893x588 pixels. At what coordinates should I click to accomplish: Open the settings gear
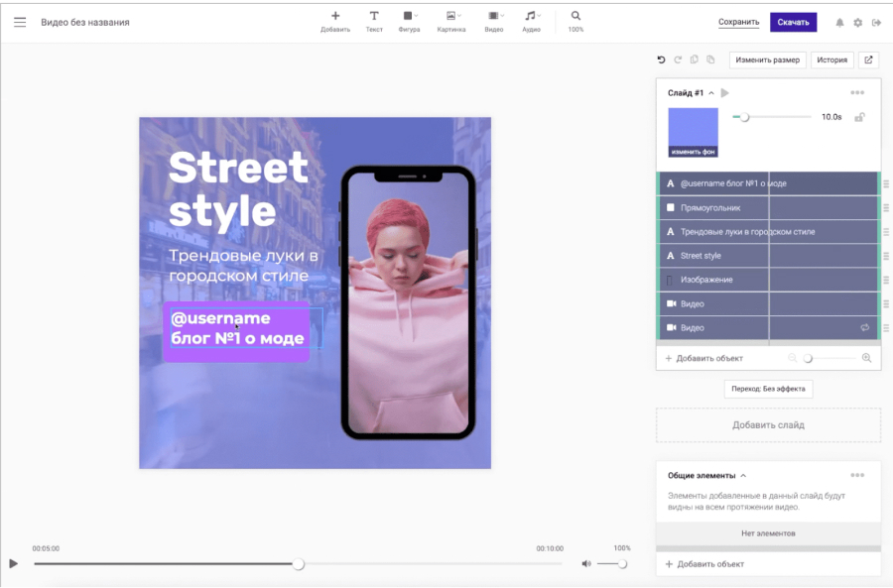click(x=857, y=23)
